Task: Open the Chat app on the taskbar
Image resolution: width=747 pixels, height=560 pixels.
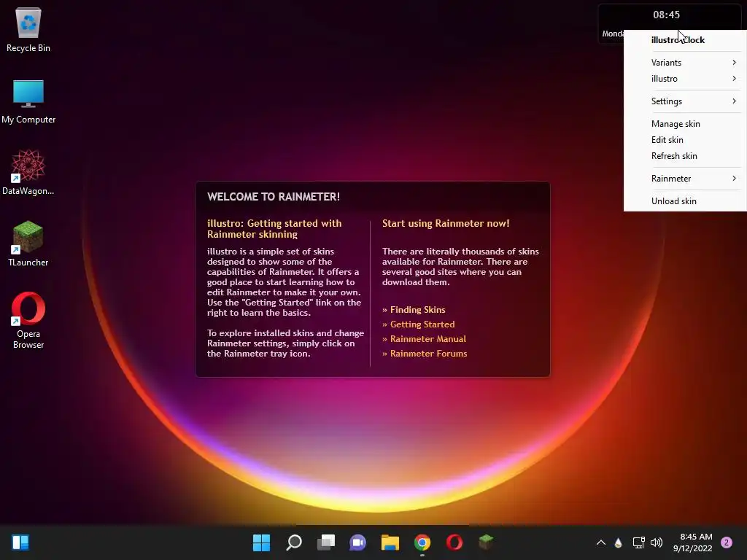Action: tap(357, 542)
